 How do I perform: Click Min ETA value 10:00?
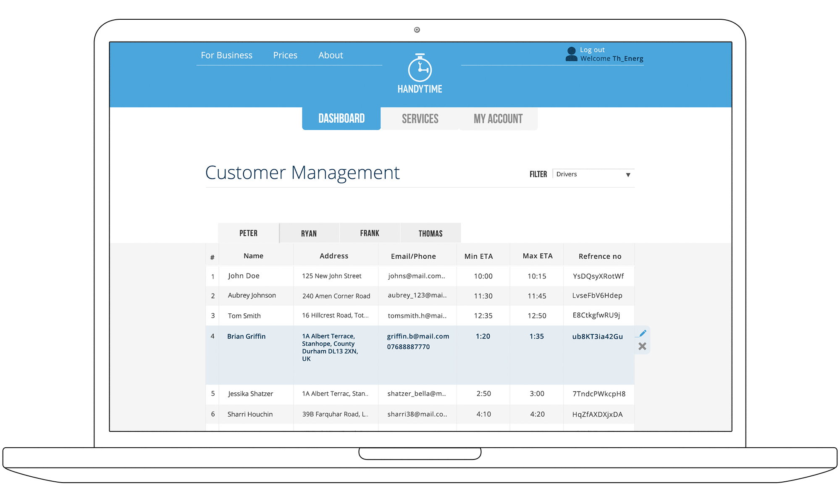click(x=483, y=276)
